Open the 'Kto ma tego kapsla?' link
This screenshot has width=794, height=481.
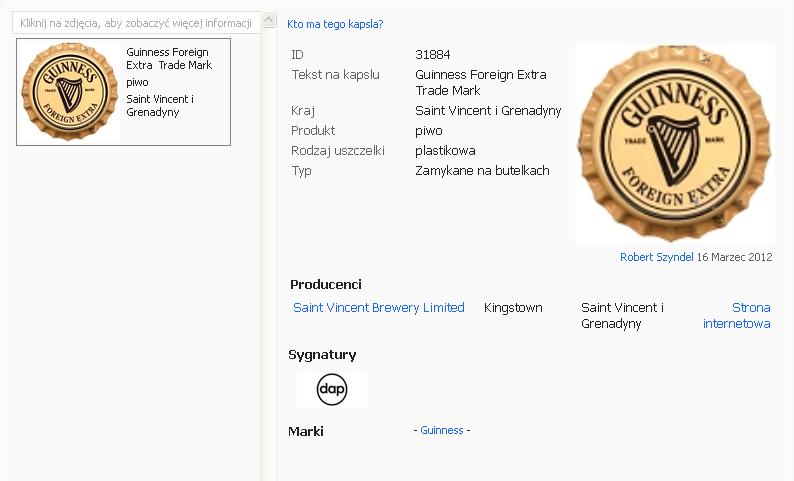point(335,24)
